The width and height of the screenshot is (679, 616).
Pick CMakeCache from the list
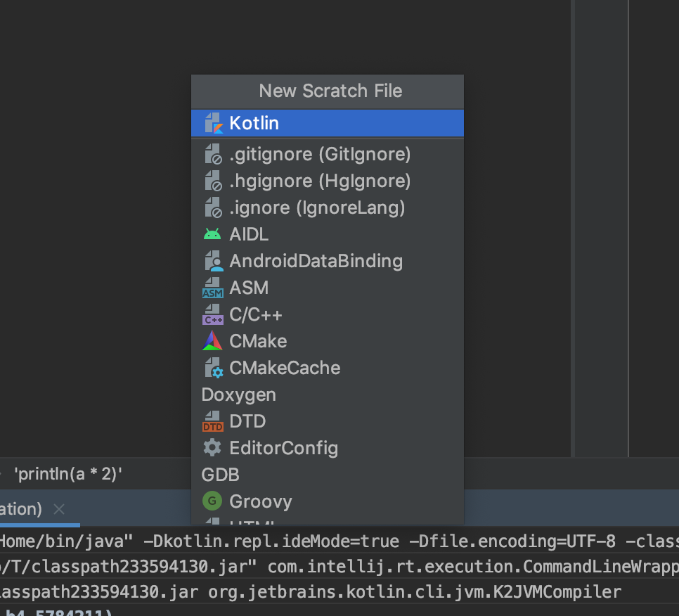click(328, 368)
